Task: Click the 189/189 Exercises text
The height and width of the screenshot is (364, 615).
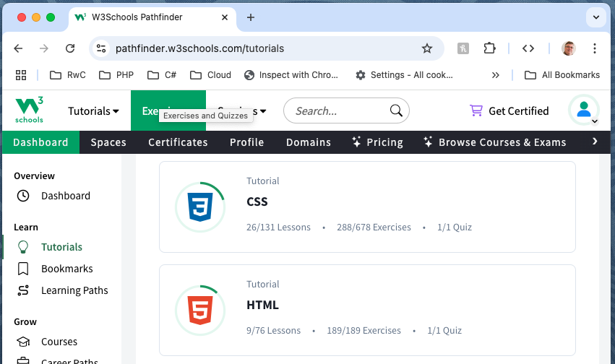Action: point(364,330)
